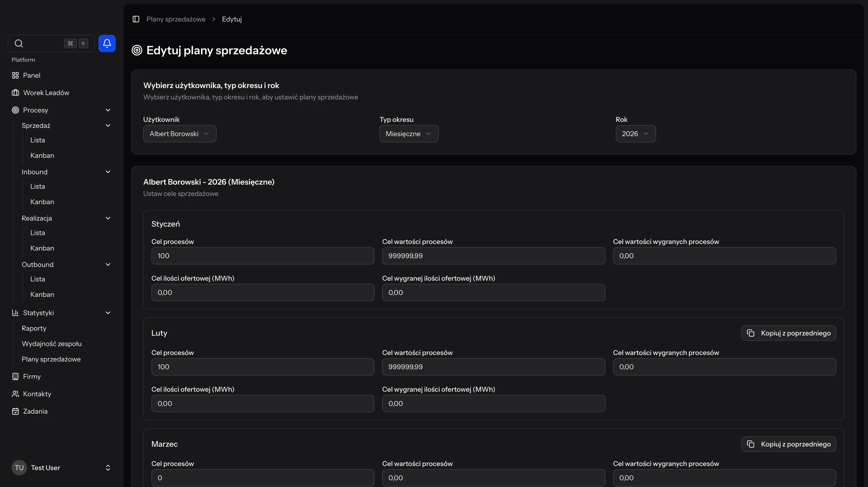The width and height of the screenshot is (868, 487).
Task: Click the Firmy building icon
Action: (15, 376)
